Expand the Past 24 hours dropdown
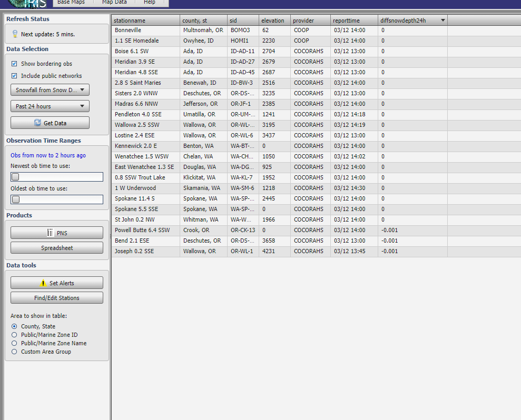The image size is (521, 420). tap(50, 106)
